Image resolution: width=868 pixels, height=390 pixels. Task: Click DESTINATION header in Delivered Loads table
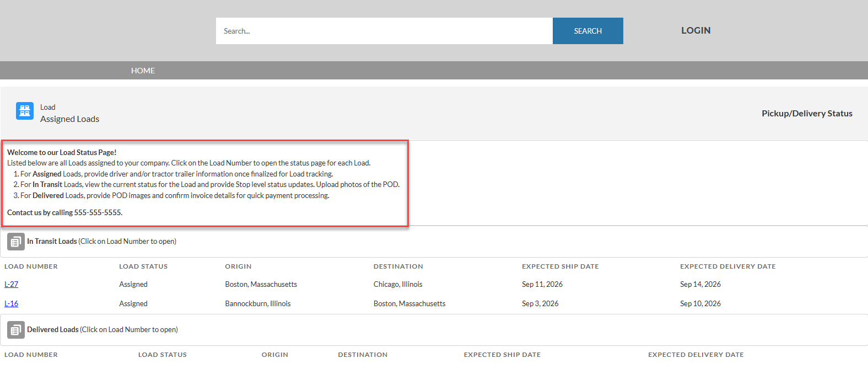pyautogui.click(x=363, y=355)
